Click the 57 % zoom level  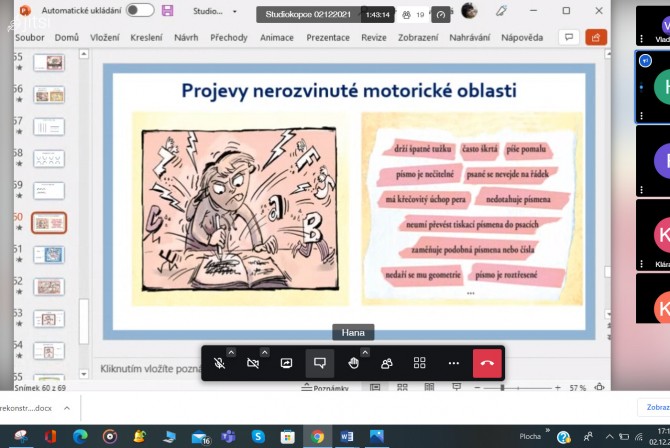[x=577, y=388]
